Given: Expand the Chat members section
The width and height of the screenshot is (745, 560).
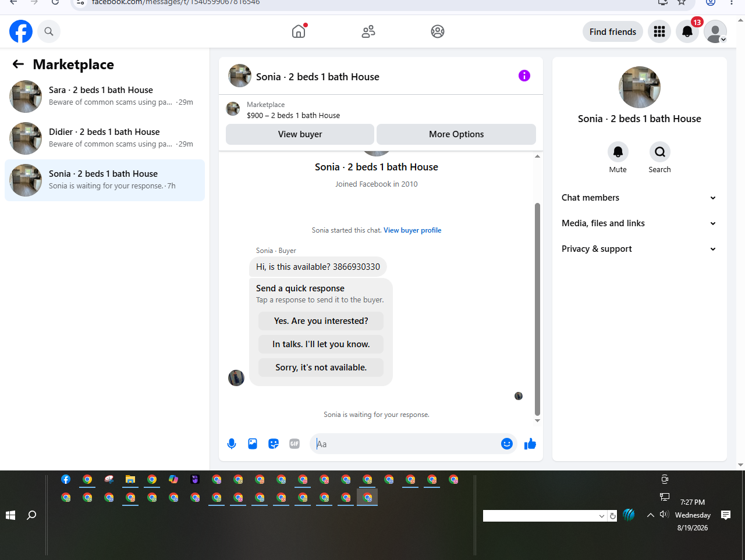Looking at the screenshot, I should point(640,198).
